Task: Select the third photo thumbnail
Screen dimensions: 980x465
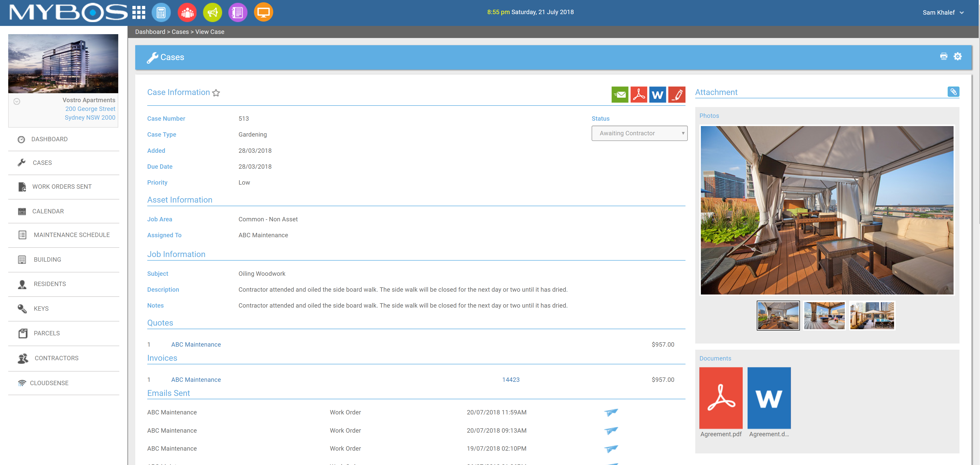Action: click(x=872, y=315)
